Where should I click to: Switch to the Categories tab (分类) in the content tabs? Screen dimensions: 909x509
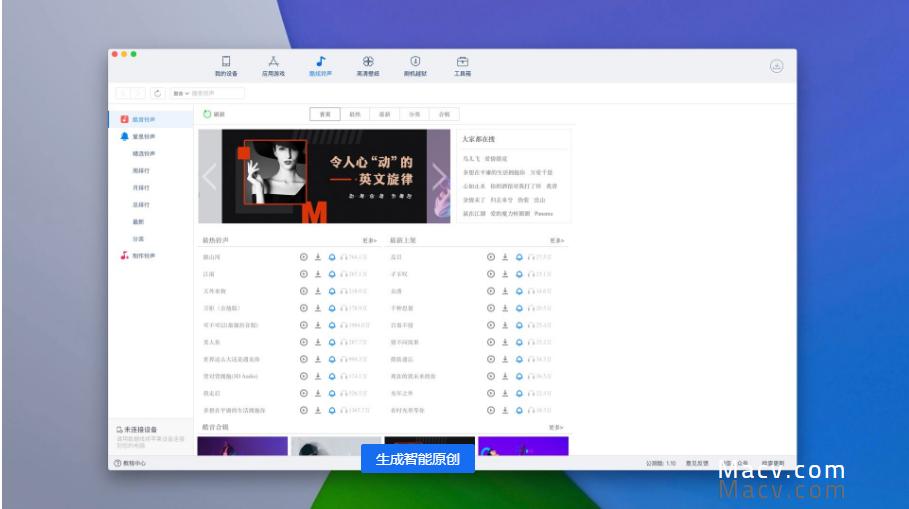tap(414, 114)
